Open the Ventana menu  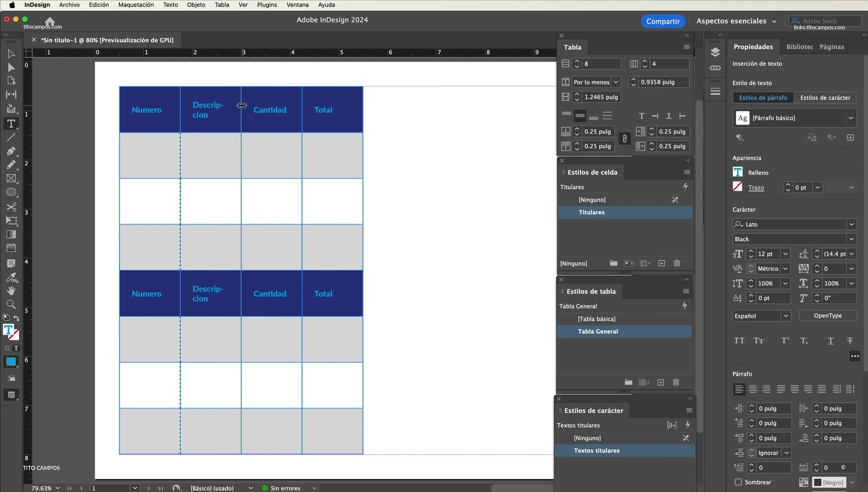(x=297, y=5)
